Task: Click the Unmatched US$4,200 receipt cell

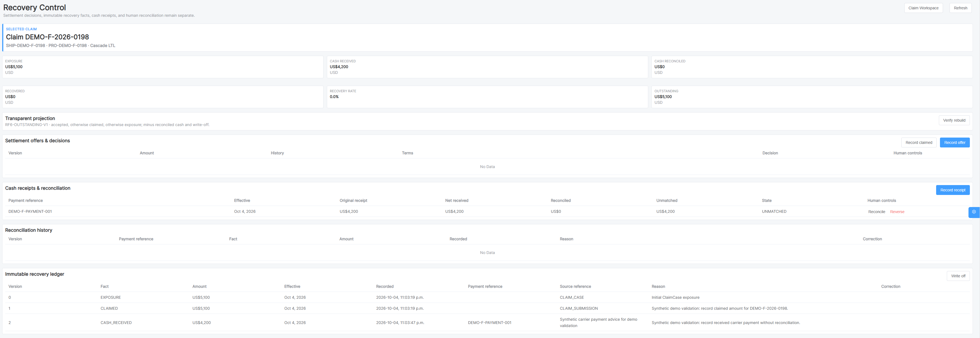Action: point(665,211)
